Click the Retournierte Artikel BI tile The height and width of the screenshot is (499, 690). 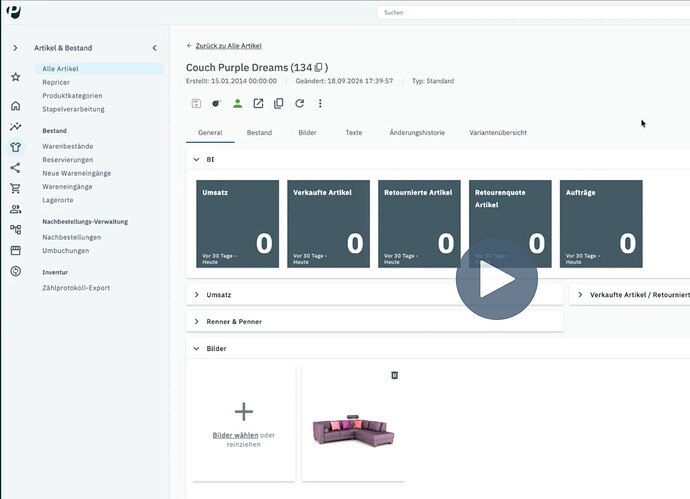tap(419, 224)
